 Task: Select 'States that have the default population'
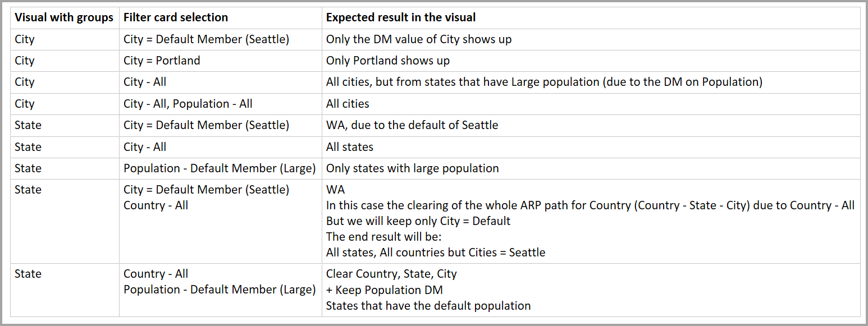coord(428,306)
